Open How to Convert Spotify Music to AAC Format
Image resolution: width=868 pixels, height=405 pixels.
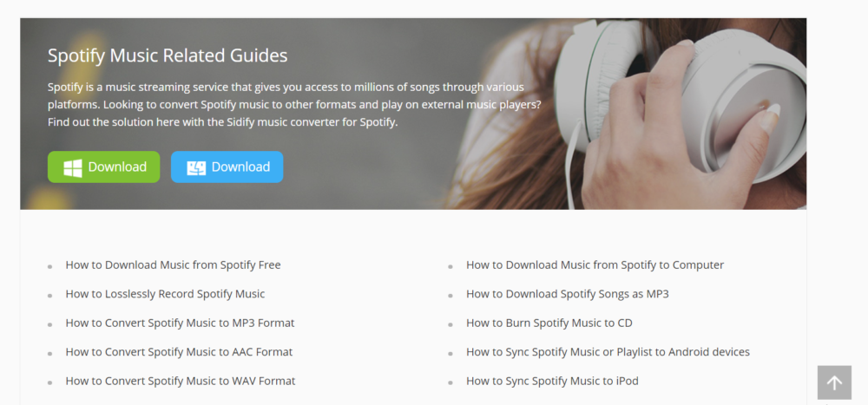179,352
